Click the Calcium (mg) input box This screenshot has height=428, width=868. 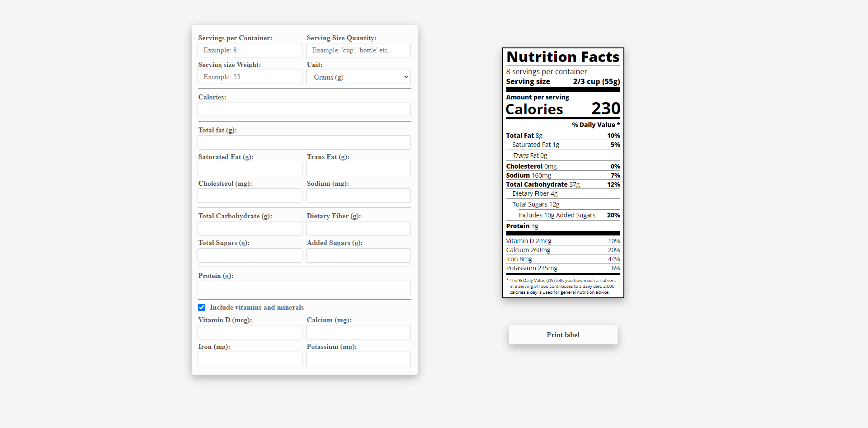pos(359,332)
